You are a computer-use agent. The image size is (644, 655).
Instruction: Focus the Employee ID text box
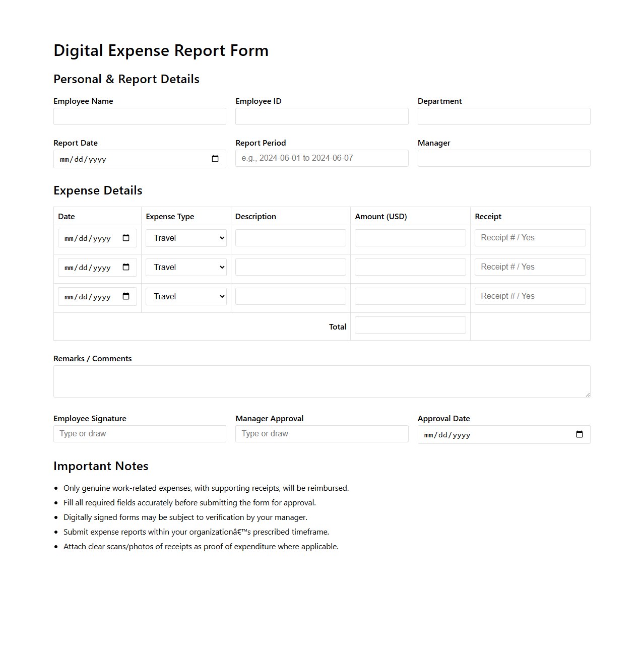click(321, 116)
